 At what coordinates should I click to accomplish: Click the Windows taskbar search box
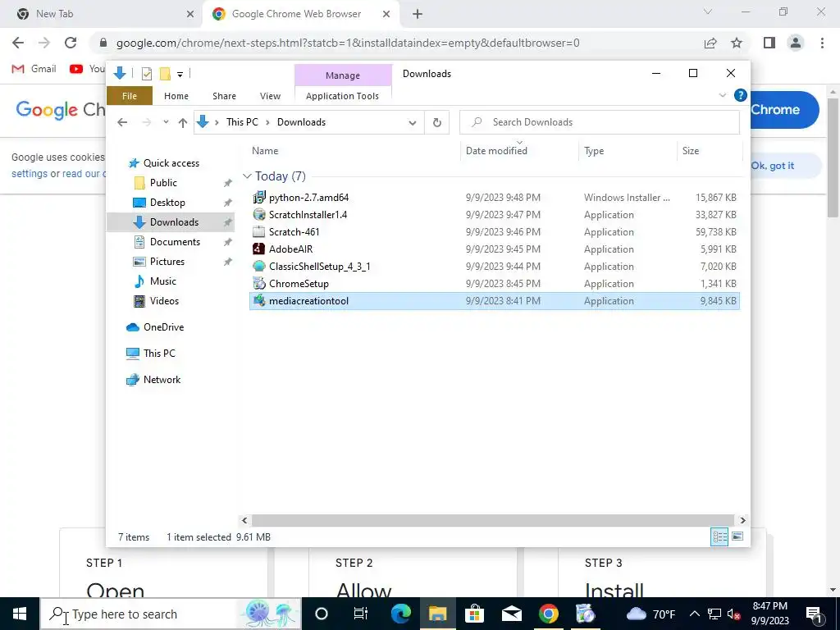171,614
